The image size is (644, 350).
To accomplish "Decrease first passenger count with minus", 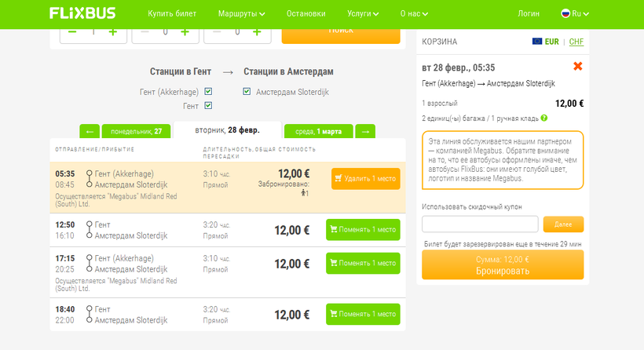I will point(73,31).
